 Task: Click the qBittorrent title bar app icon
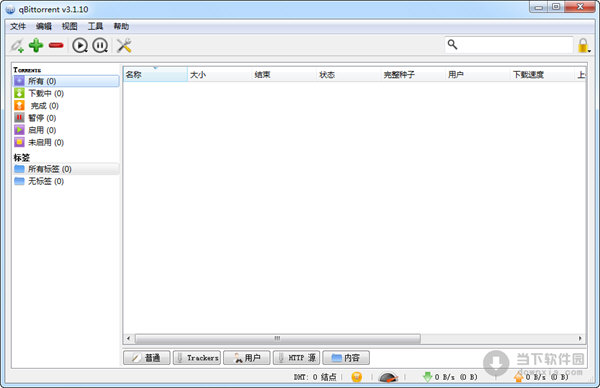10,10
